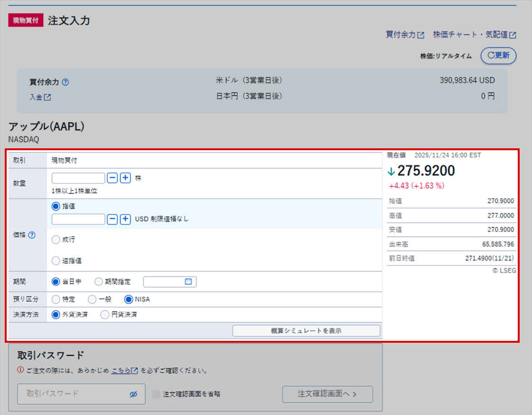
Task: Click the quantity minus stepper icon
Action: coord(112,178)
